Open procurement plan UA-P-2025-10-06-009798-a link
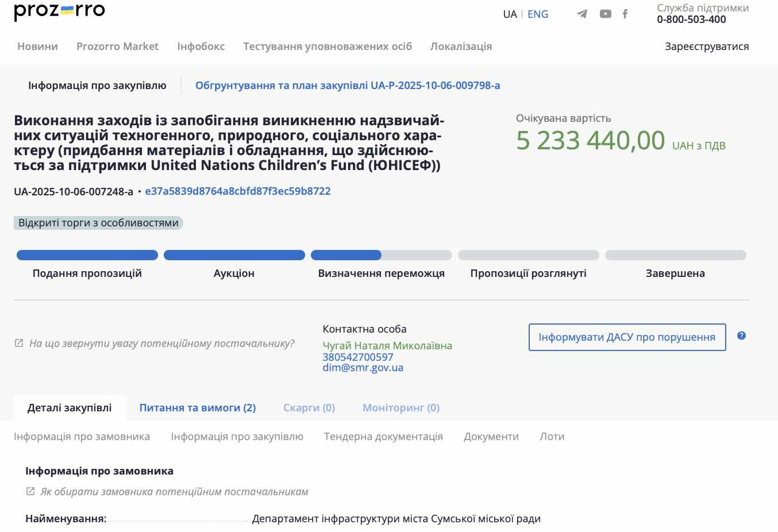This screenshot has width=778, height=532. pyautogui.click(x=347, y=86)
